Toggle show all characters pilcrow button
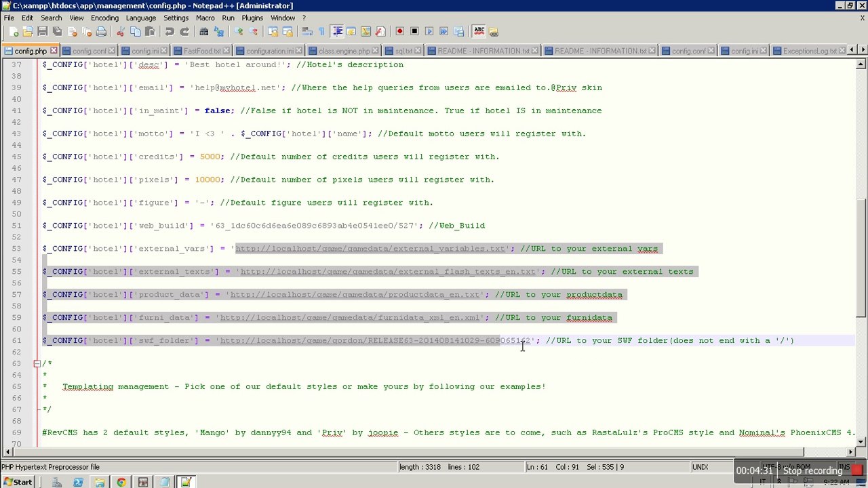This screenshot has width=868, height=488. pyautogui.click(x=321, y=31)
